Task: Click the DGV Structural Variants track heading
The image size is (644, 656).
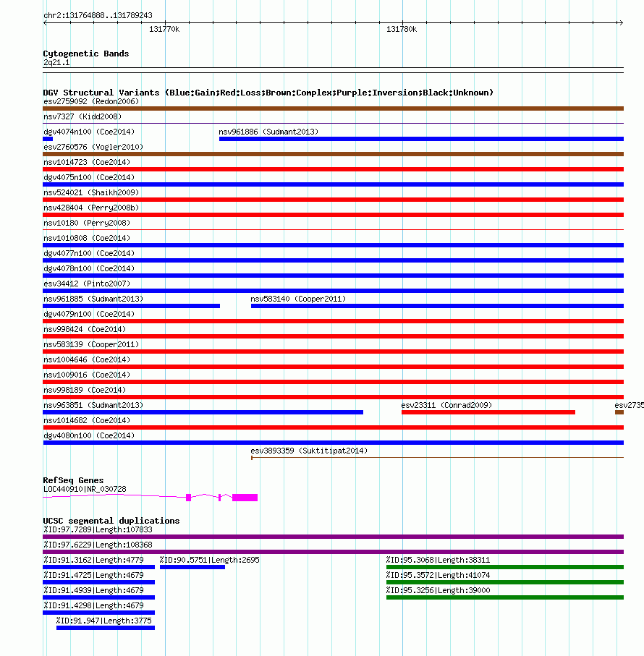Action: pos(268,93)
